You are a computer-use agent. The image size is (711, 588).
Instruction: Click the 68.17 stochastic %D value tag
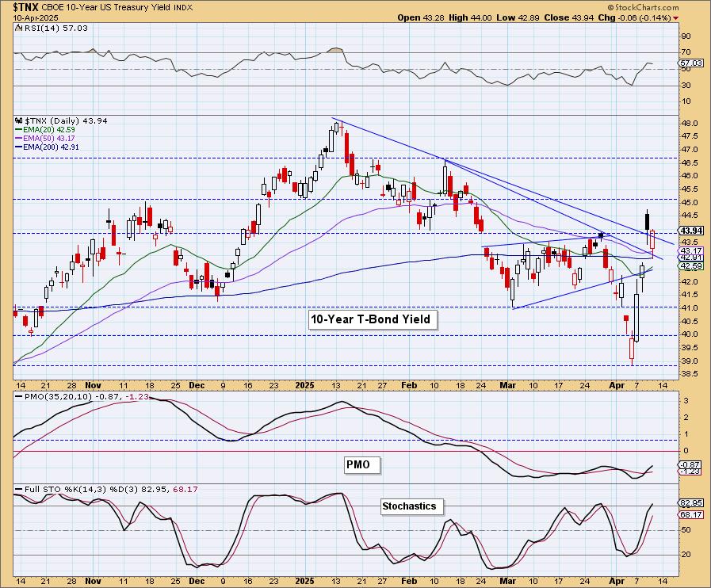pos(691,515)
